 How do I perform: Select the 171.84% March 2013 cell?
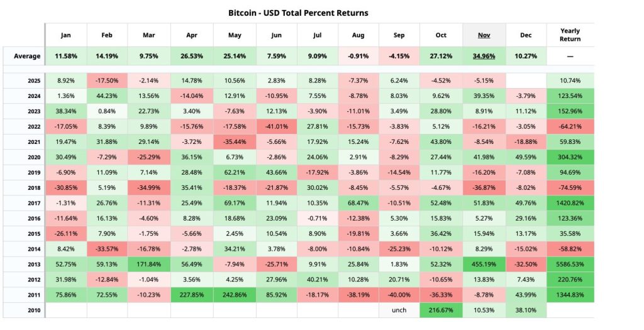(x=150, y=265)
